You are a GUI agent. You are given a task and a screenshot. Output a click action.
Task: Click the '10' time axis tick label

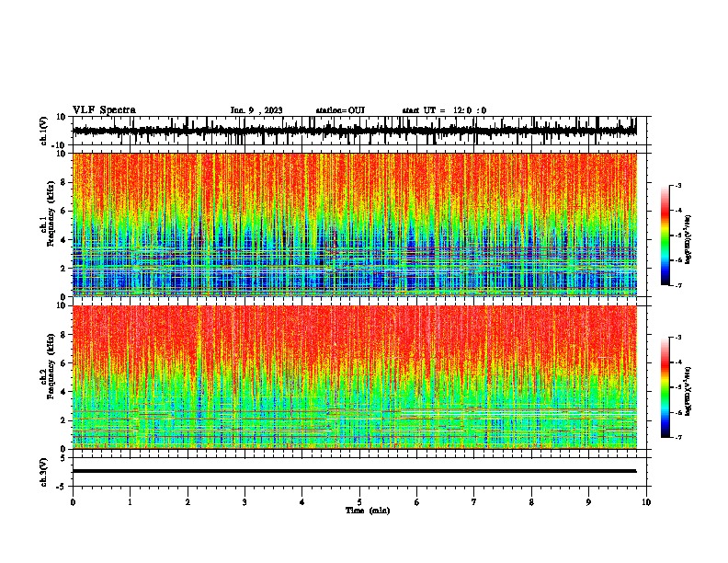[x=646, y=502]
